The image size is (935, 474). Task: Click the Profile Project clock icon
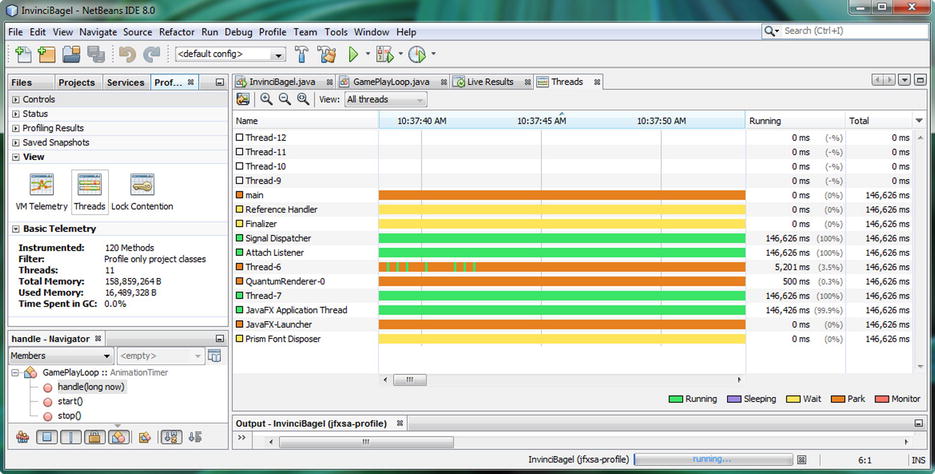[x=417, y=54]
